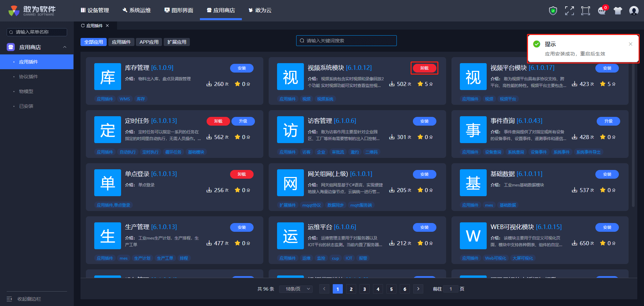The image size is (644, 306).
Task: Install the 访客管理 app
Action: [x=425, y=121]
